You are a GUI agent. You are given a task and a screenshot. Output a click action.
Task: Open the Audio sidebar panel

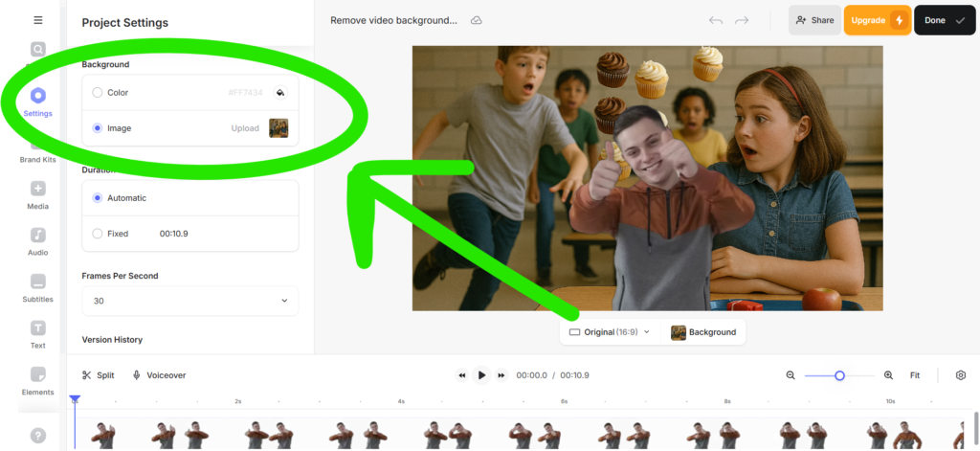[38, 241]
